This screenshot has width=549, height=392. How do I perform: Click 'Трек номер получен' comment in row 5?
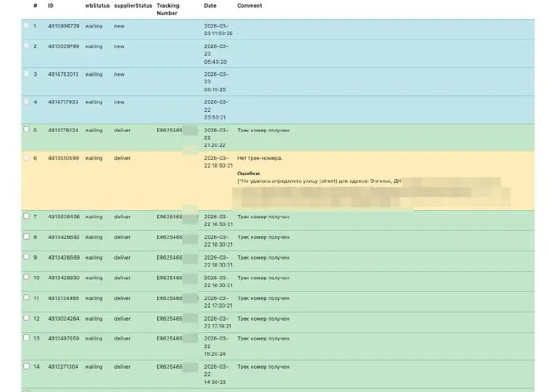point(264,130)
